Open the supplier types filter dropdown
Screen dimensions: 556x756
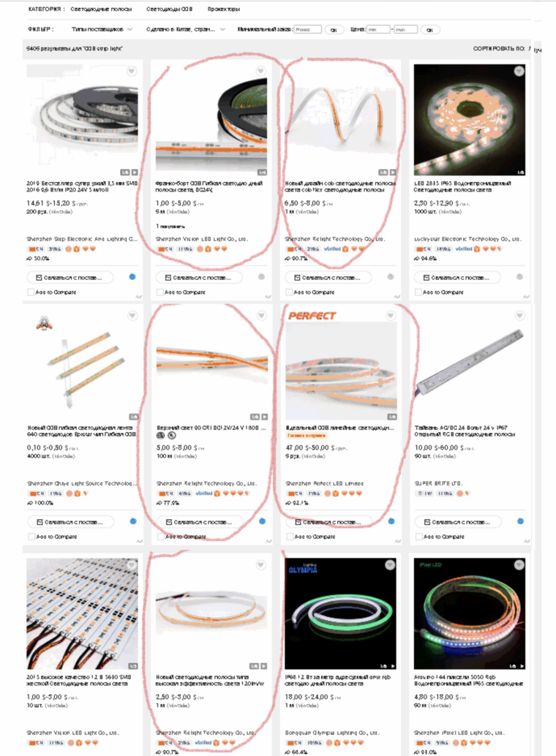point(102,29)
